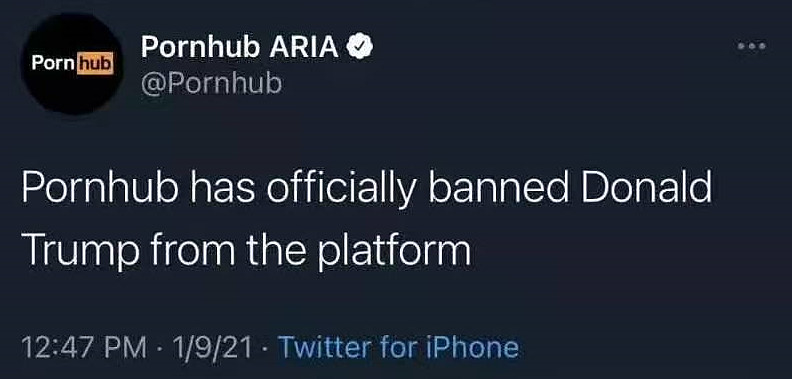The width and height of the screenshot is (792, 379).
Task: Click the word banned in tweet
Action: 498,188
